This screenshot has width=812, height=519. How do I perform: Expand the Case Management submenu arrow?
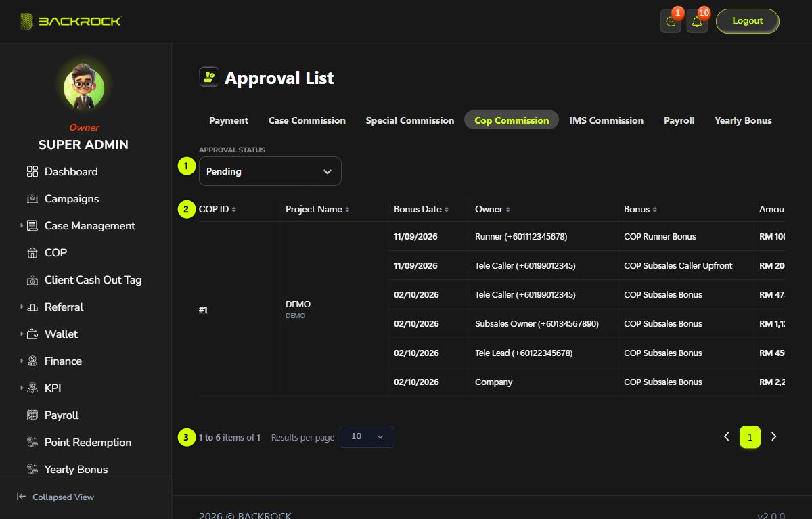[x=22, y=226]
